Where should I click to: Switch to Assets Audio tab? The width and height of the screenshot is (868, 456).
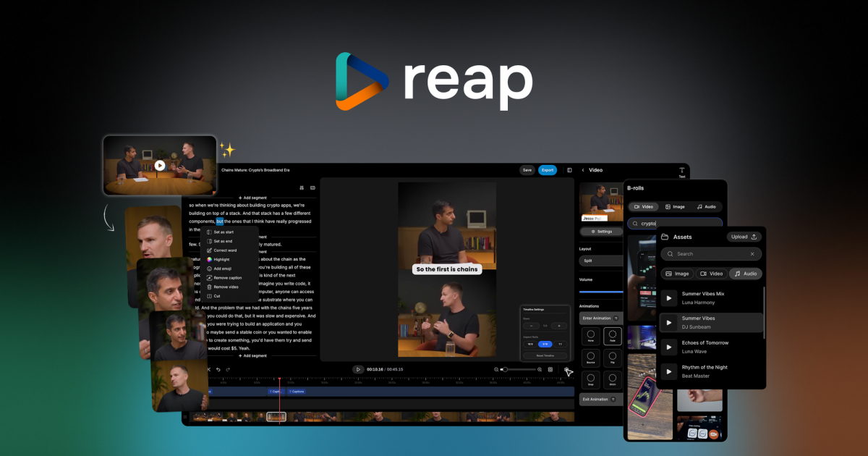pos(746,274)
